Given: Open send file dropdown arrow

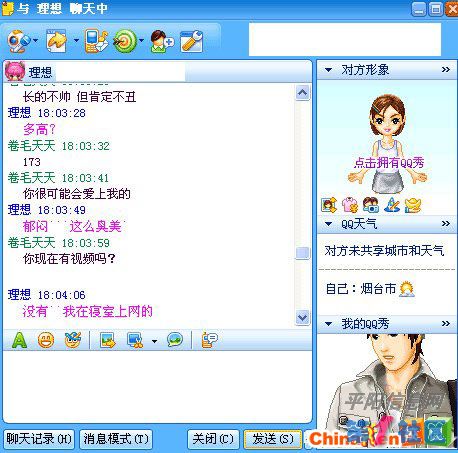Looking at the screenshot, I should tap(76, 40).
